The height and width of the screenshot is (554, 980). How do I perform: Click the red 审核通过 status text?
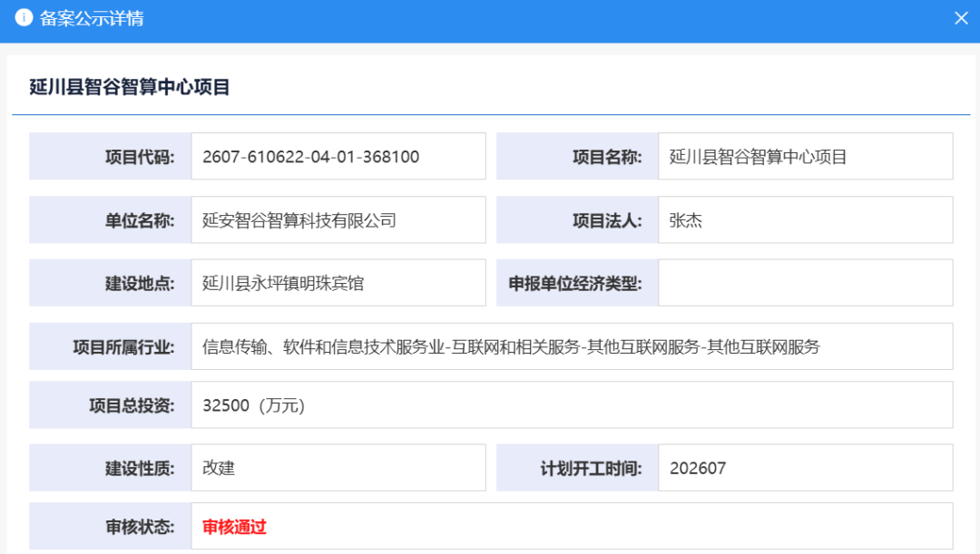(x=234, y=527)
